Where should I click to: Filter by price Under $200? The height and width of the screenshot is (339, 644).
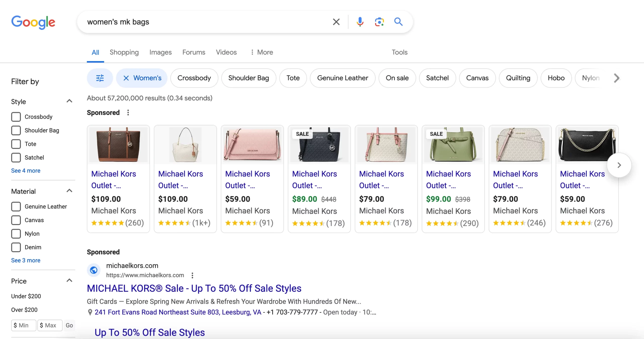(26, 296)
